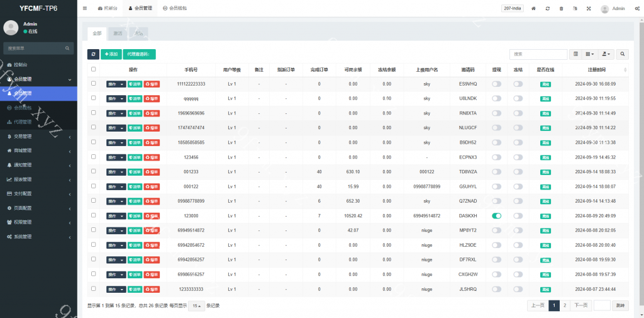Open the 操作 dropdown for row 69942854672
Screen dimensions: 644x318
[x=116, y=245]
